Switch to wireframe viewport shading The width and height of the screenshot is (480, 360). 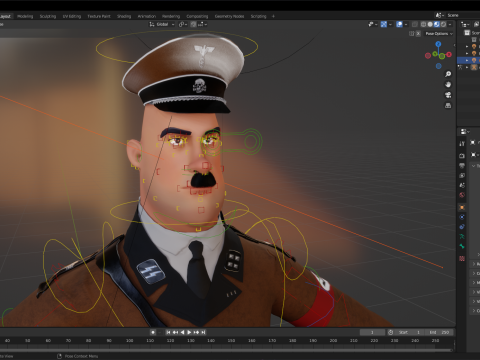(x=423, y=24)
